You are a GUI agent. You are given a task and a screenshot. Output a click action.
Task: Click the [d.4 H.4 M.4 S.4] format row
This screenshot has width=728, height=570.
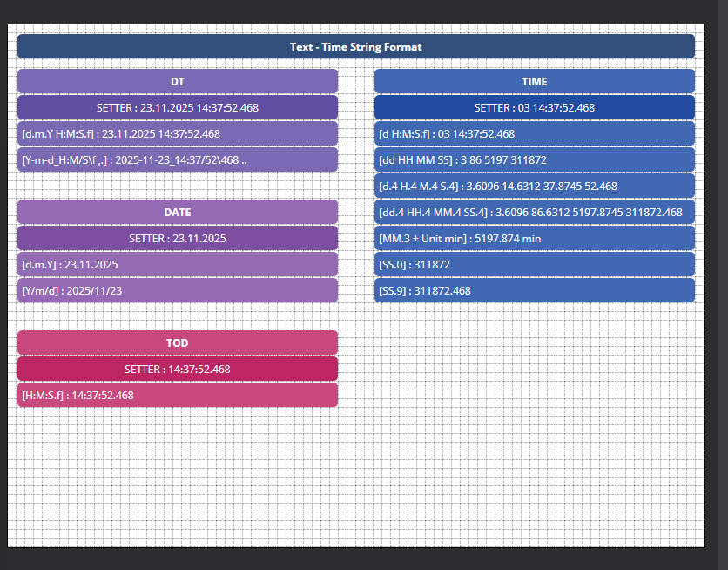535,186
